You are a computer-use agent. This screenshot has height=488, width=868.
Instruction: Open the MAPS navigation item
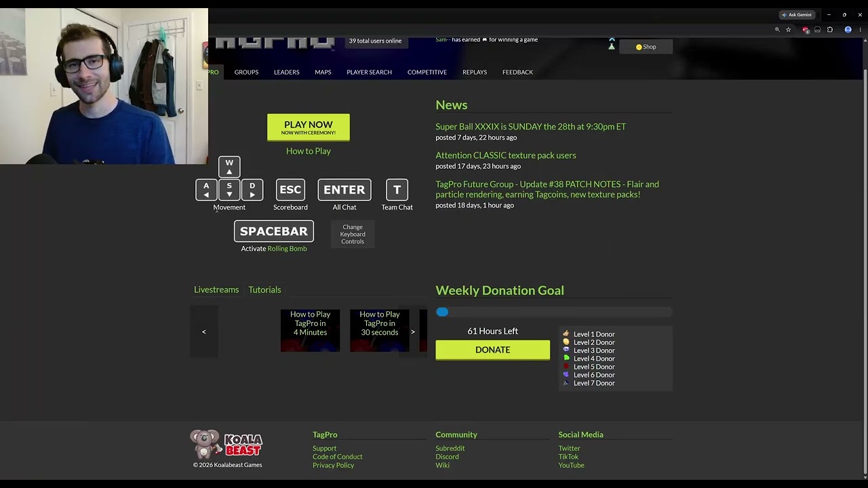pos(323,72)
